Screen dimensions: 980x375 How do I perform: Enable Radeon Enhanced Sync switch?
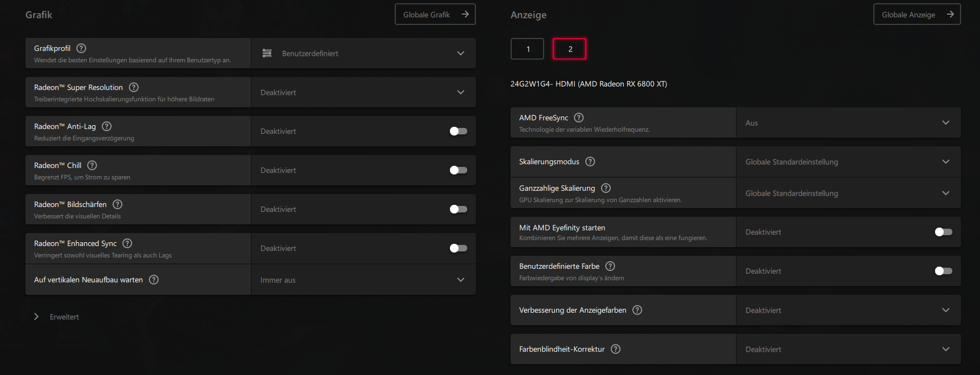[x=459, y=248]
